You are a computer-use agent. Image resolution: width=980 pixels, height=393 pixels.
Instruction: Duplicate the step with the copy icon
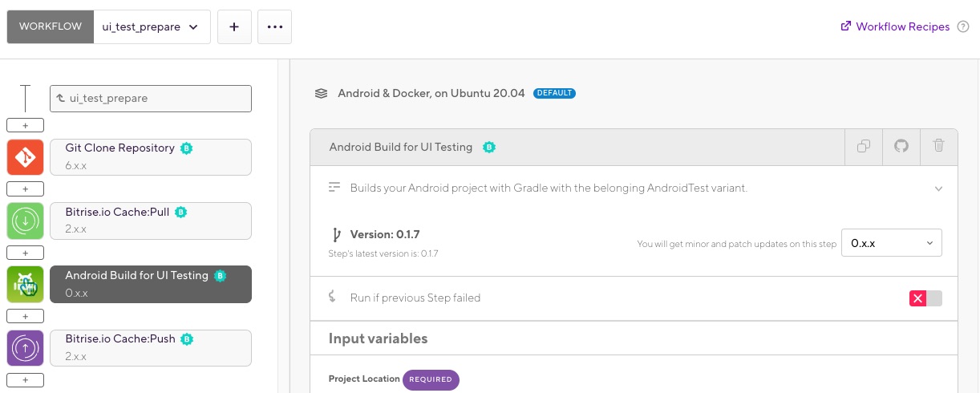pos(864,147)
